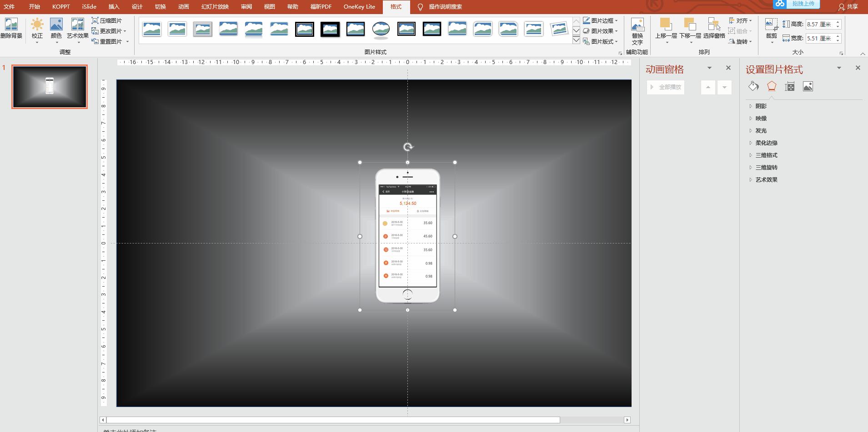The height and width of the screenshot is (432, 868).
Task: Click the Play All (全部播放) button
Action: pos(666,87)
